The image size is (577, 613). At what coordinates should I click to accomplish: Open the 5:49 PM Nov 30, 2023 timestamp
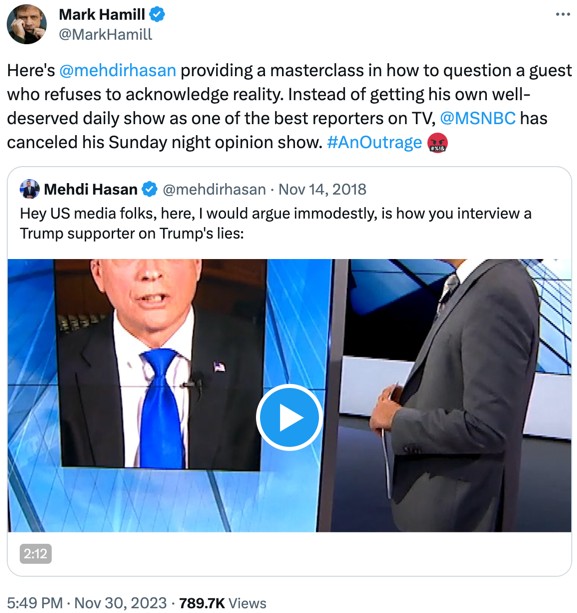coord(87,602)
